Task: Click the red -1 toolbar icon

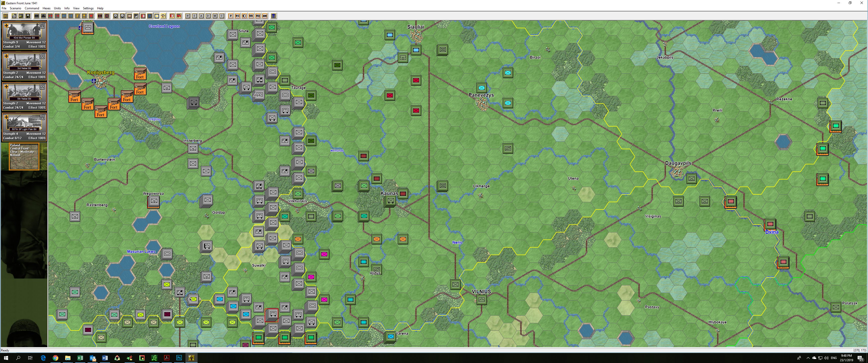Action: (x=57, y=16)
